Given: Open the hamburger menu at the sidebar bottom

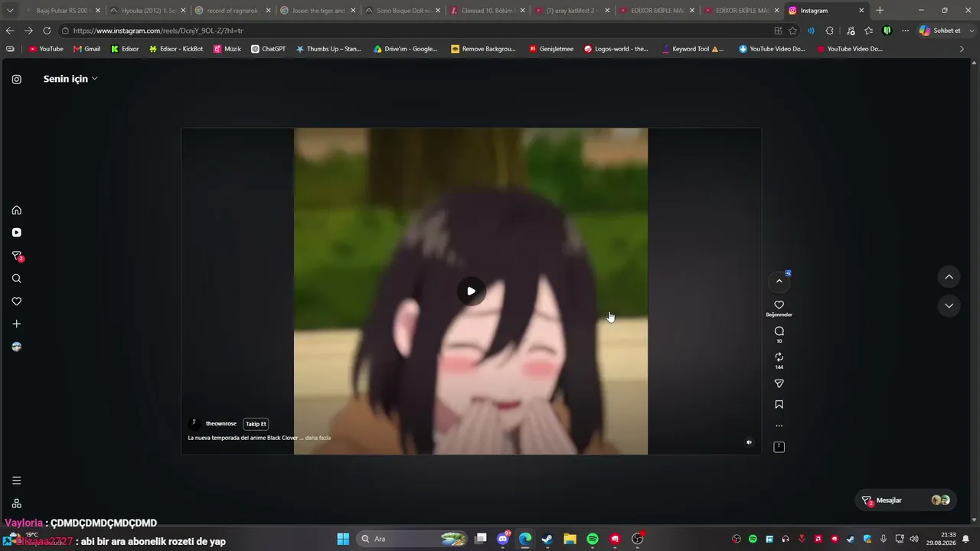Looking at the screenshot, I should click(x=16, y=481).
